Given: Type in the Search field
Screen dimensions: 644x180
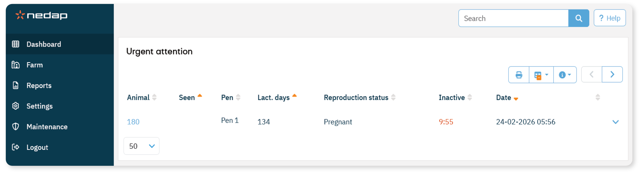Looking at the screenshot, I should [x=513, y=18].
